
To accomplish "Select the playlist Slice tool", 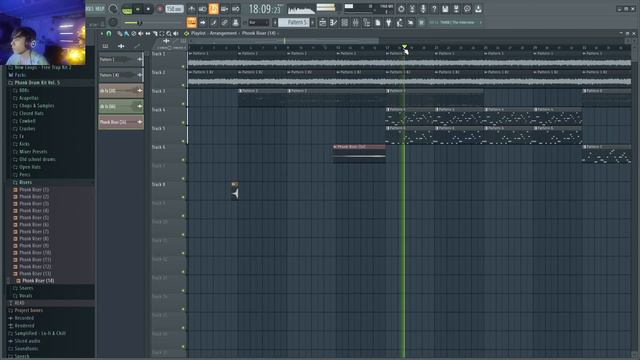I will pos(155,33).
